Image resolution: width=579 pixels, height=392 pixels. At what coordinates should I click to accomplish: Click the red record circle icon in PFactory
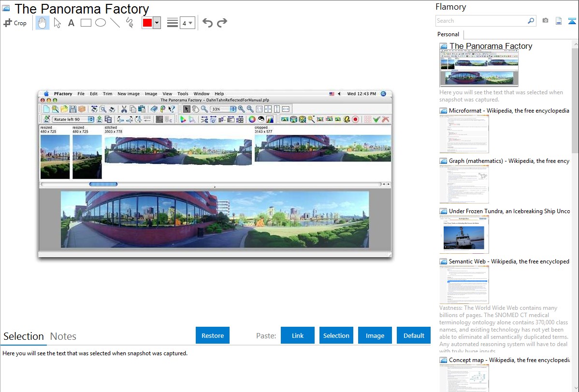pyautogui.click(x=356, y=119)
